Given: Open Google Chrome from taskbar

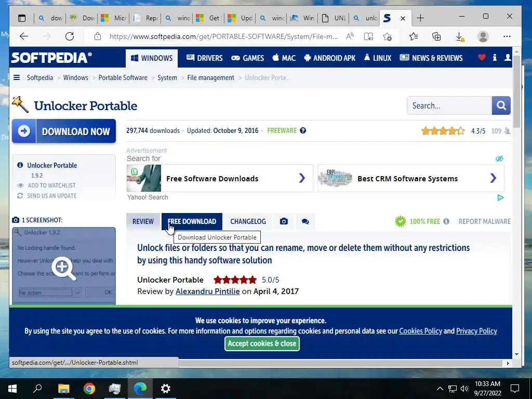Looking at the screenshot, I should (89, 389).
